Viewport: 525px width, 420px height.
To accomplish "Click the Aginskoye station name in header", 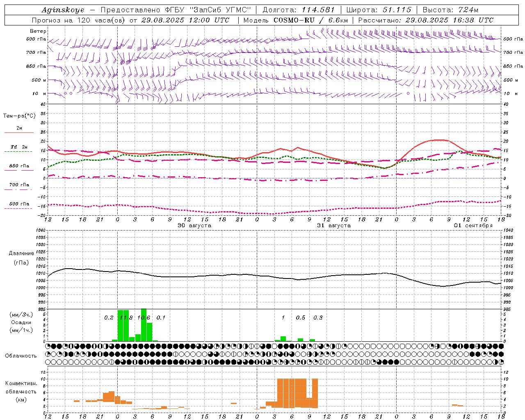I will [x=63, y=10].
